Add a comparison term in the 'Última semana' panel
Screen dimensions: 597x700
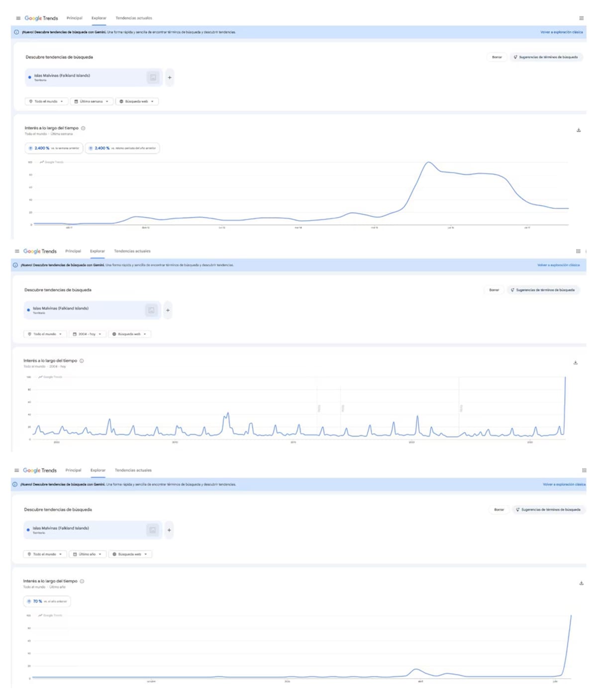(x=170, y=78)
